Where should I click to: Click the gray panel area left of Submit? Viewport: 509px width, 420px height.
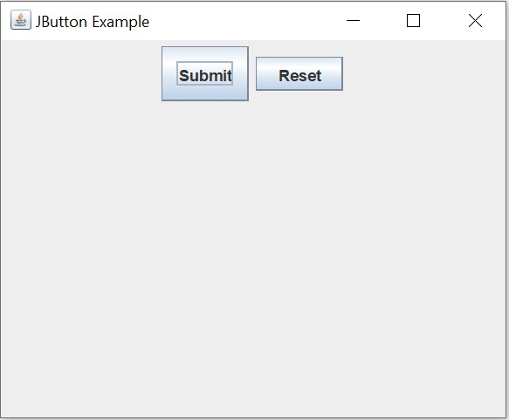click(81, 73)
